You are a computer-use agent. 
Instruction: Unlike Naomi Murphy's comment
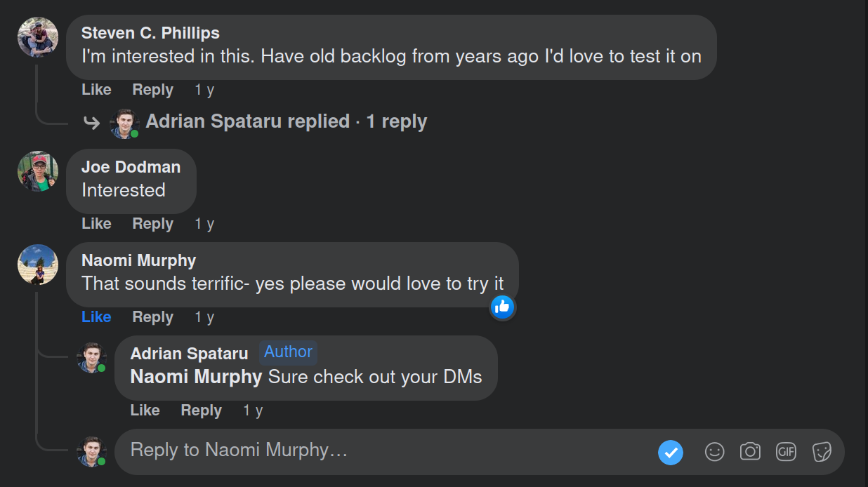[x=96, y=317]
